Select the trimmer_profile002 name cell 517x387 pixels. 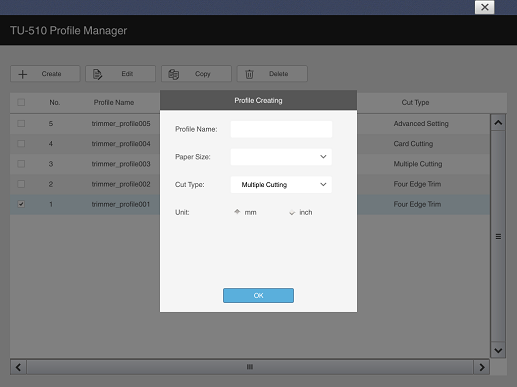click(121, 184)
